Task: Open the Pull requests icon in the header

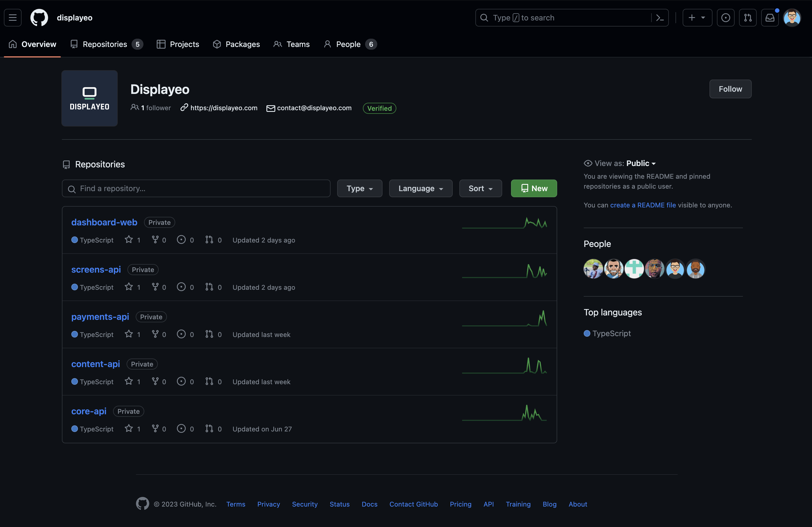Action: click(x=748, y=17)
